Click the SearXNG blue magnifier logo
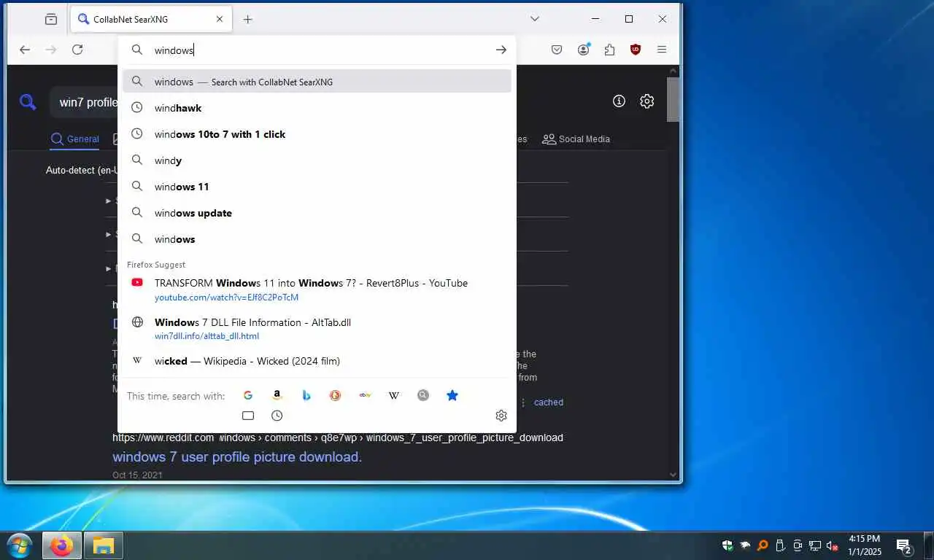The width and height of the screenshot is (934, 560). click(x=28, y=102)
